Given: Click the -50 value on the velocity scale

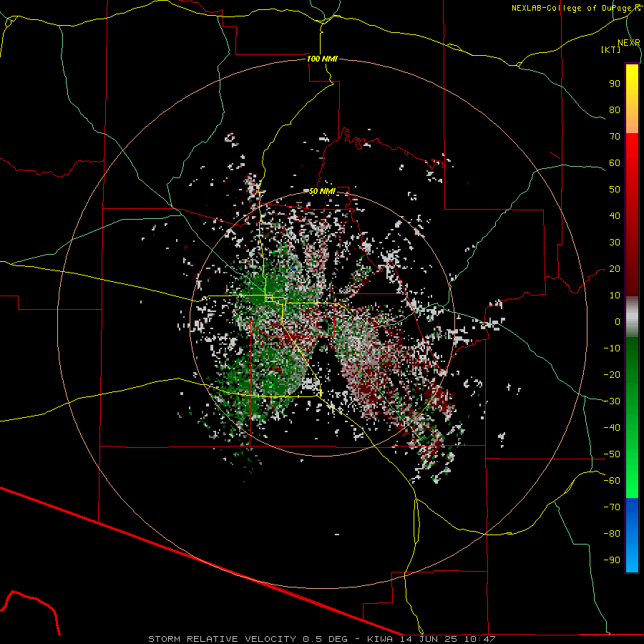Looking at the screenshot, I should click(612, 454).
